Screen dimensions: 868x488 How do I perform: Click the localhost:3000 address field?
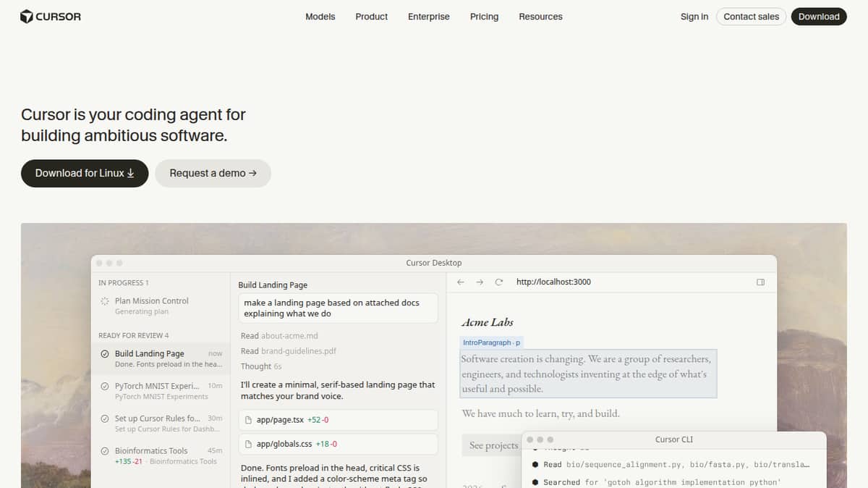553,282
